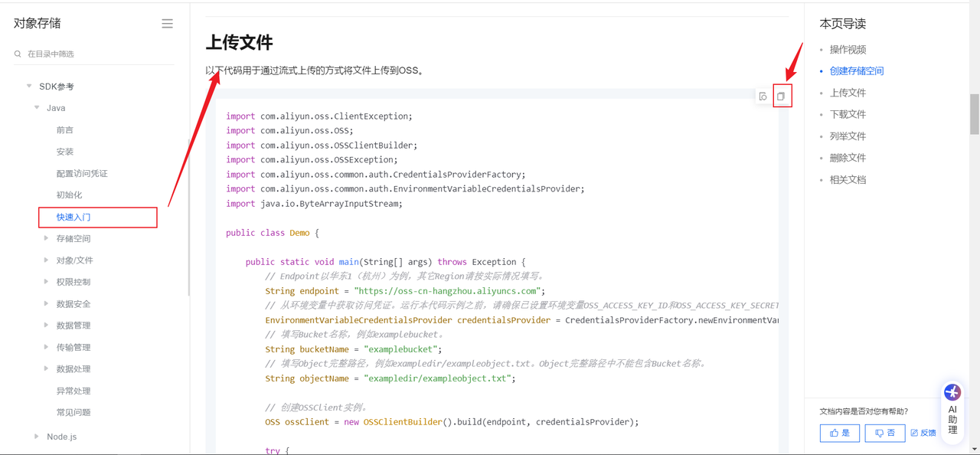The height and width of the screenshot is (455, 980).
Task: Expand the 存储空间 tree node
Action: tap(46, 238)
